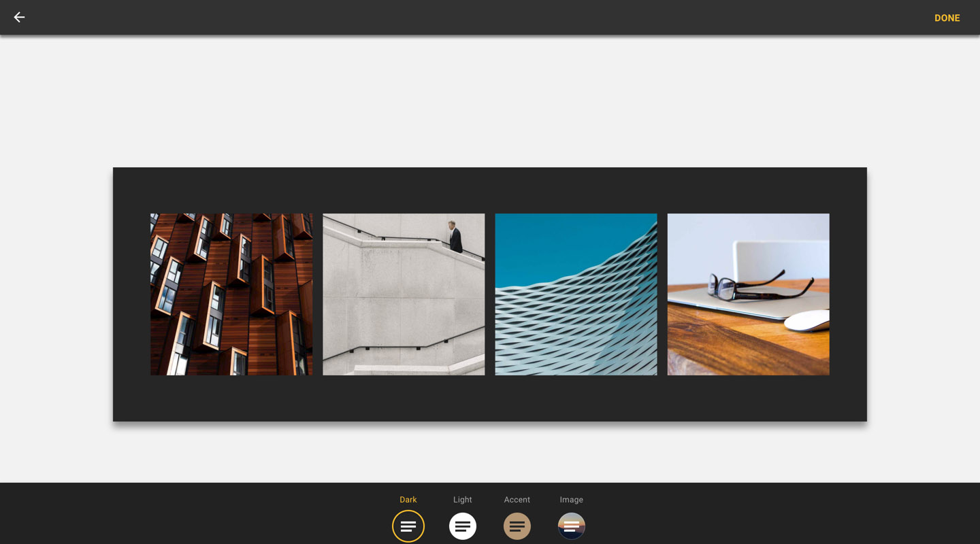
Task: Open the blue sky lattice architecture photo
Action: [x=576, y=294]
